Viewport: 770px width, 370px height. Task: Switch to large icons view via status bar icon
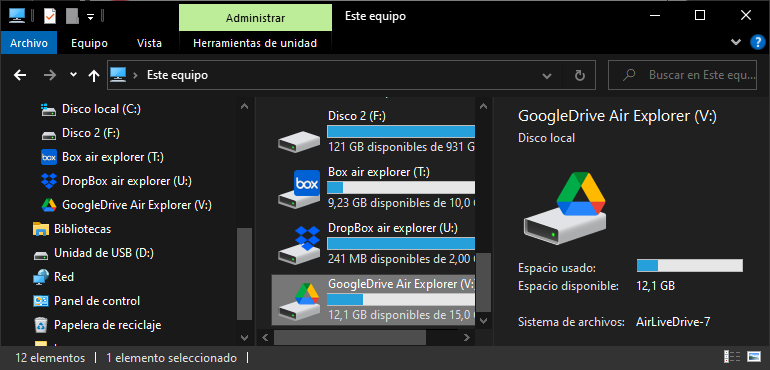click(753, 357)
